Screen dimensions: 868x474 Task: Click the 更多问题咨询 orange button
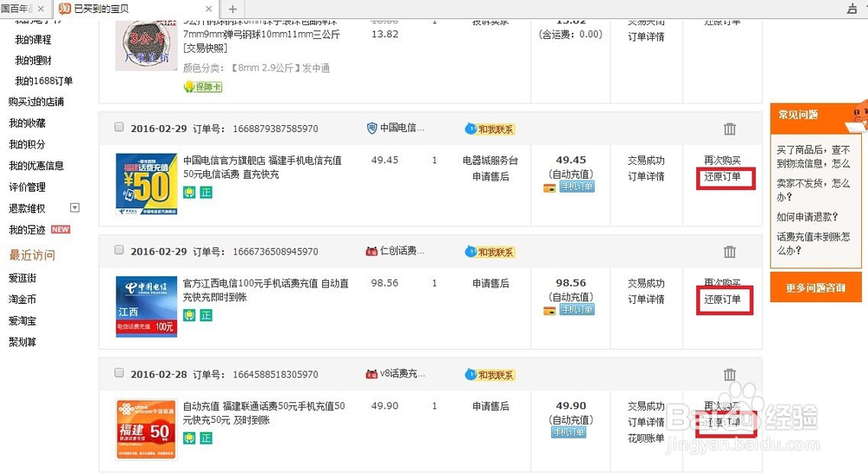[816, 288]
